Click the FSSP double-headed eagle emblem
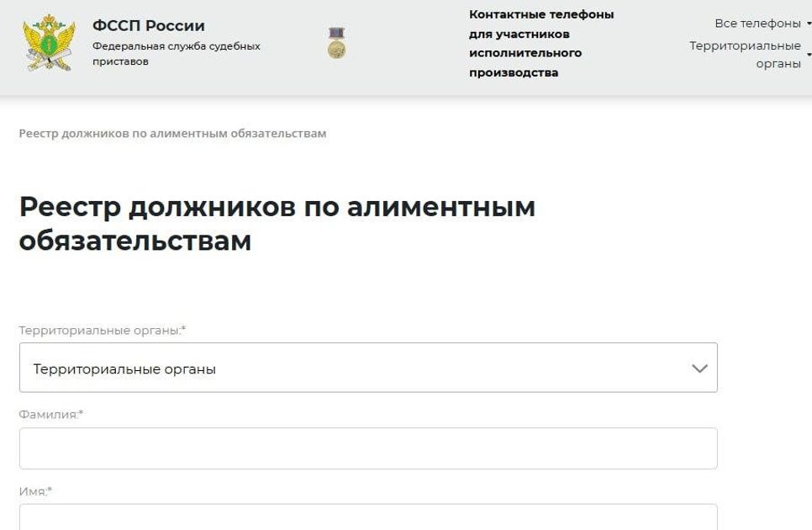The height and width of the screenshot is (530, 812). point(49,42)
